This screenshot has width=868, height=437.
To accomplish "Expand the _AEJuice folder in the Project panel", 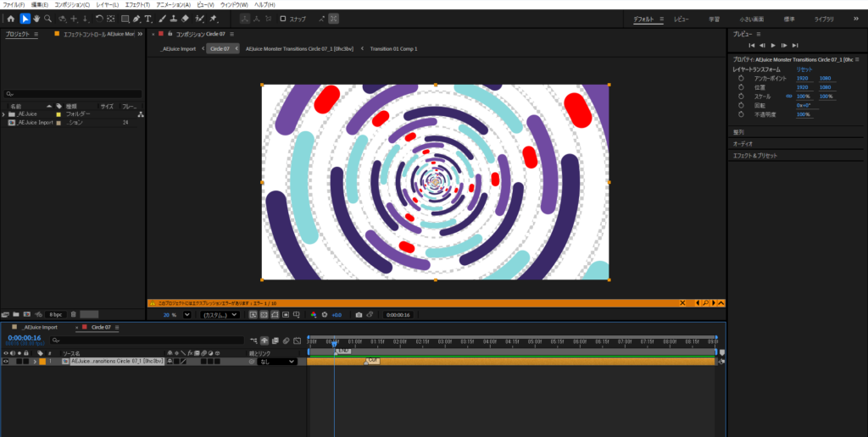I will pos(3,114).
